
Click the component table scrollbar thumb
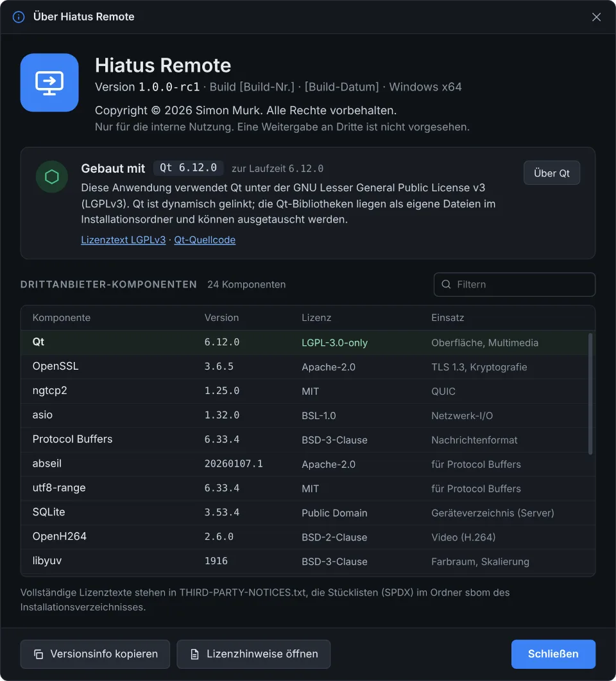(590, 394)
